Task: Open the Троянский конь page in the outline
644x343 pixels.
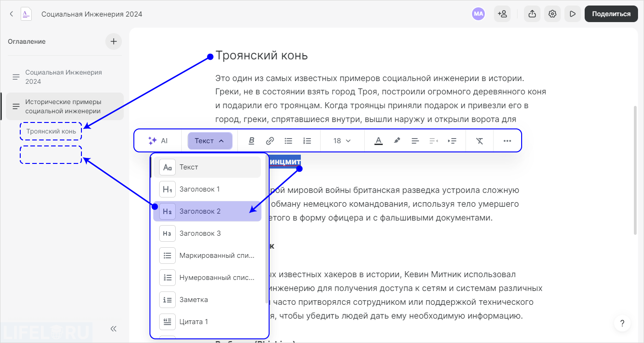Action: click(x=51, y=131)
